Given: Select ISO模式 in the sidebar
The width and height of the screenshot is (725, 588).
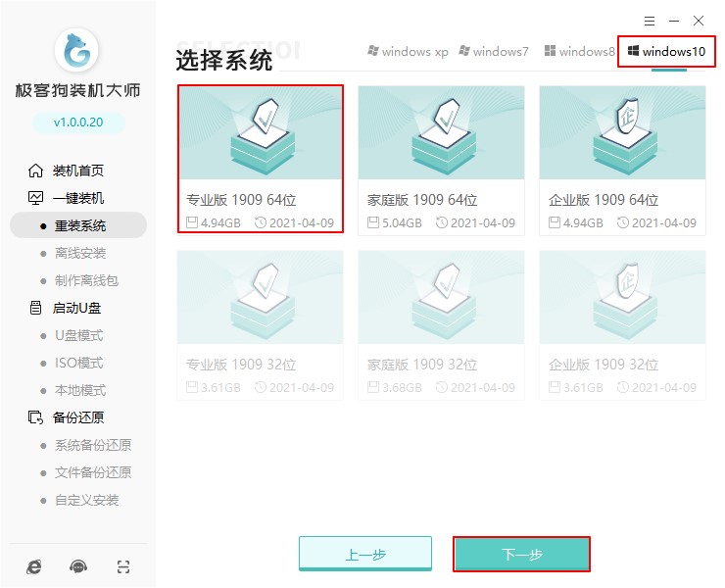Looking at the screenshot, I should [77, 363].
